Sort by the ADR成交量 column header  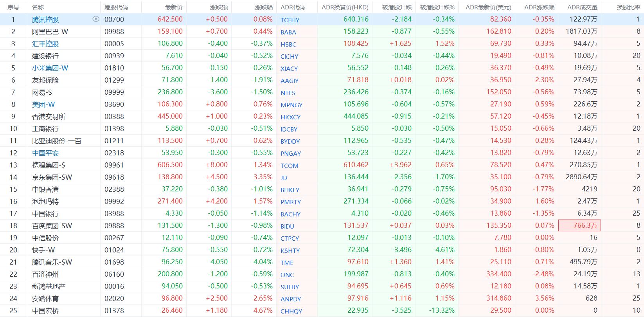tap(582, 7)
